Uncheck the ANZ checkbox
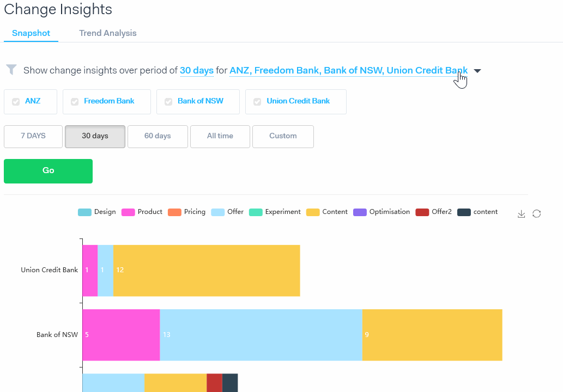563x392 pixels. 16,102
